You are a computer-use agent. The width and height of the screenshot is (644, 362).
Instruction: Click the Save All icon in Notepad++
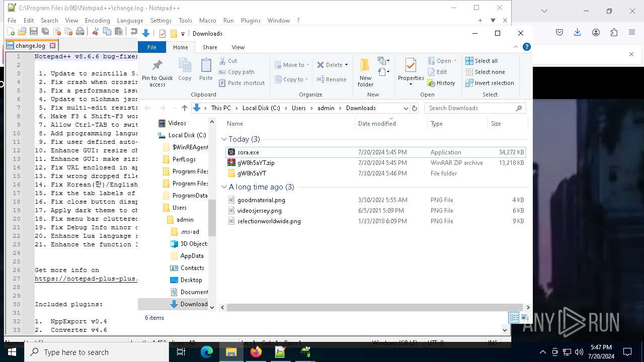tap(45, 31)
